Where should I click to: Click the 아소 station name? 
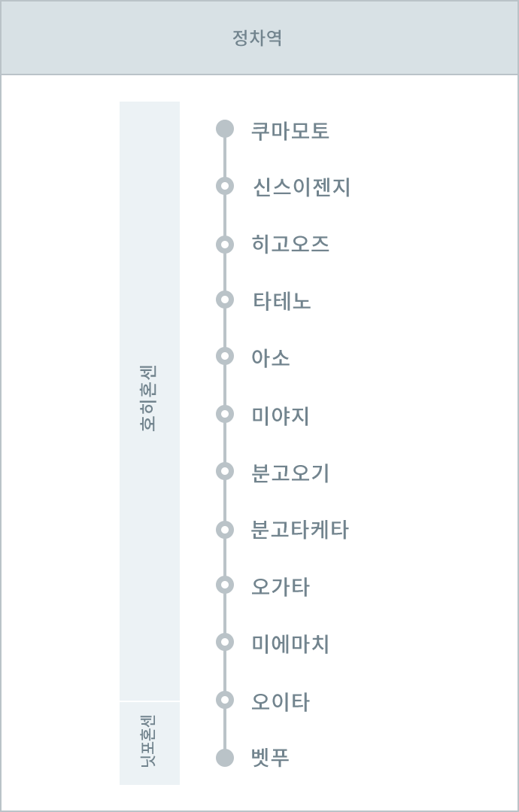pyautogui.click(x=271, y=358)
